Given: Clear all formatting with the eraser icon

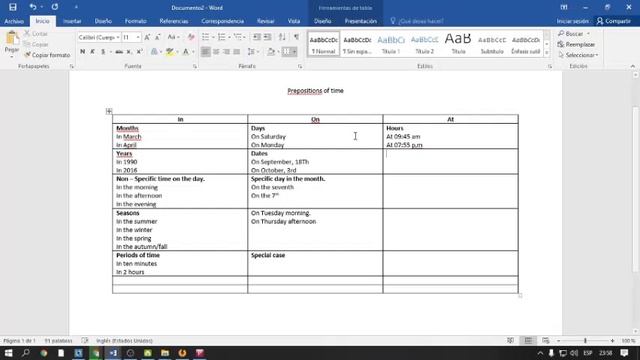Looking at the screenshot, I should 191,37.
